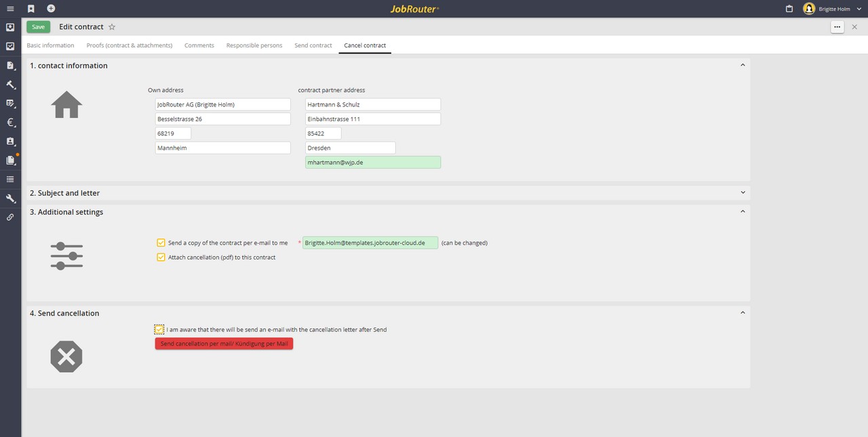Image resolution: width=868 pixels, height=437 pixels.
Task: Click the green Save button
Action: point(38,27)
